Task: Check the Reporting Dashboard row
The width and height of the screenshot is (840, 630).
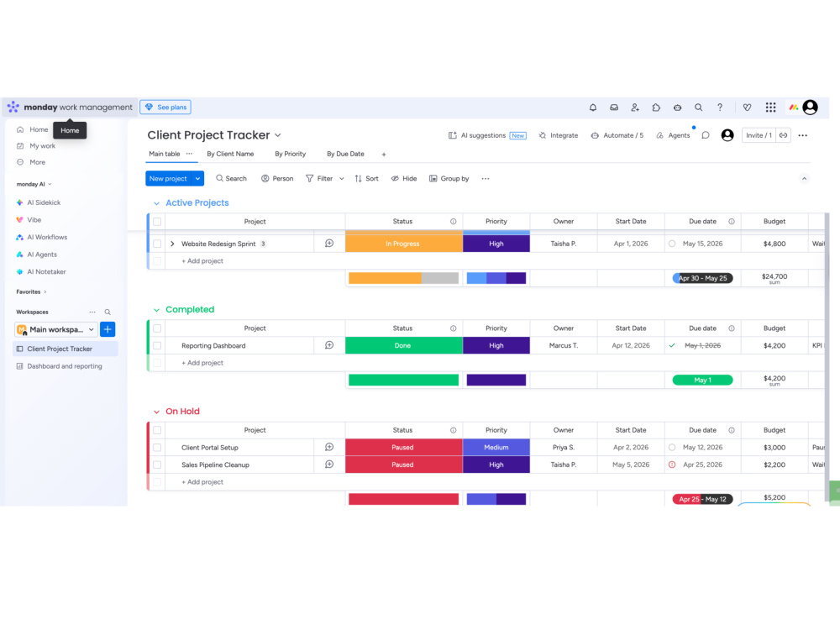Action: (x=157, y=345)
